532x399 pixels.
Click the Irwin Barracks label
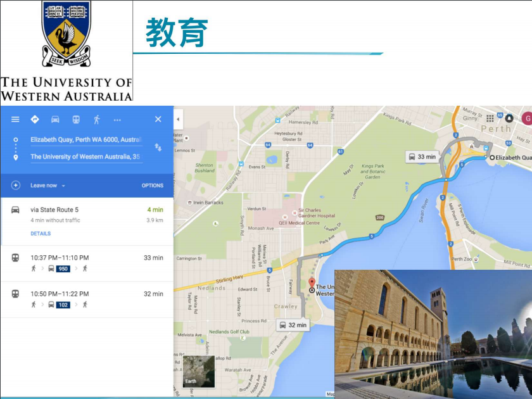pos(208,203)
